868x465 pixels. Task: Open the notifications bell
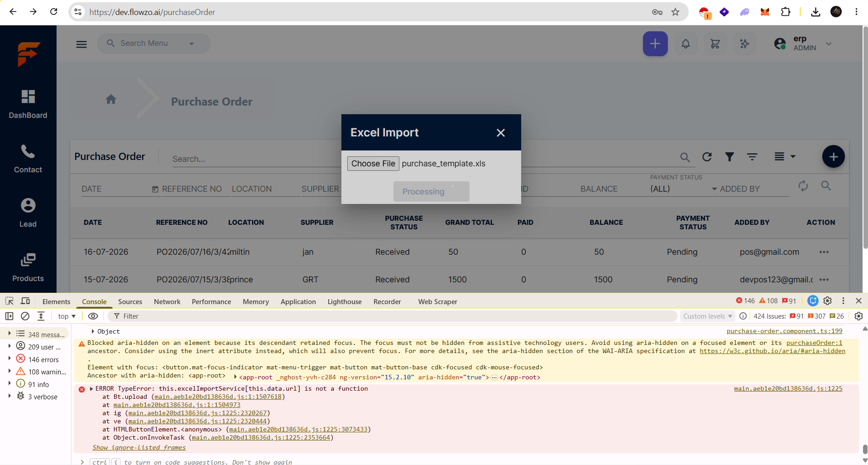[x=686, y=44]
